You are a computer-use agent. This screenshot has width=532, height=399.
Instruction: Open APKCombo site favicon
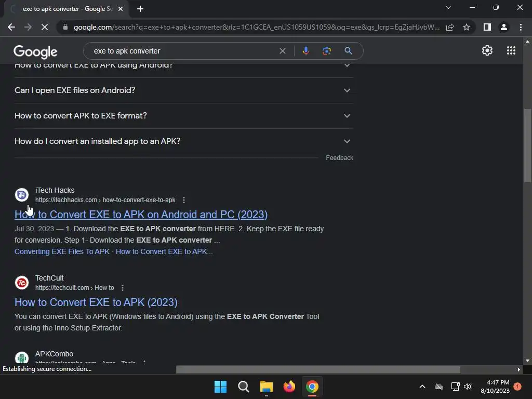click(x=22, y=357)
